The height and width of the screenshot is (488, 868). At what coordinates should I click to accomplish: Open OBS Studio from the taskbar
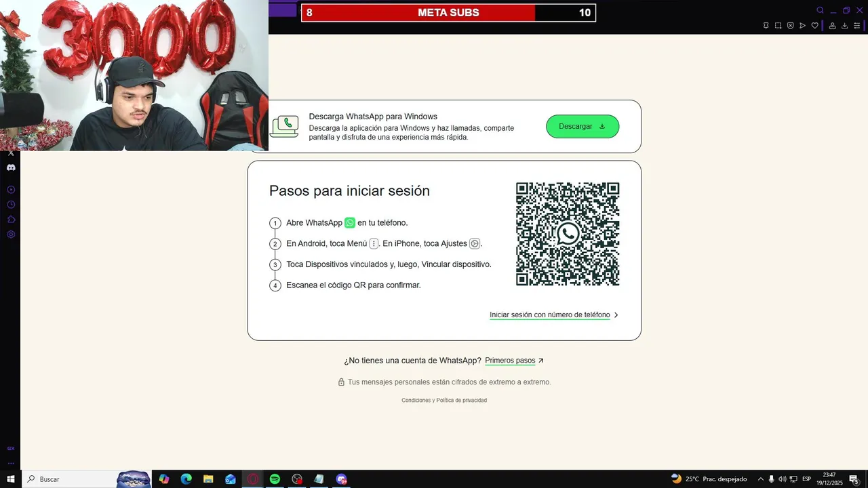[x=297, y=479]
